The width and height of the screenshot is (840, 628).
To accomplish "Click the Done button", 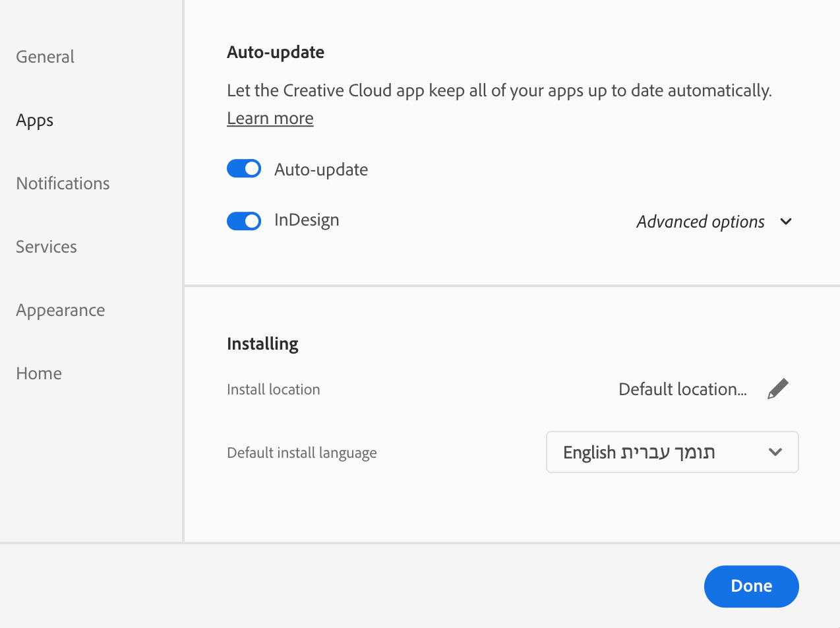I will click(x=751, y=586).
